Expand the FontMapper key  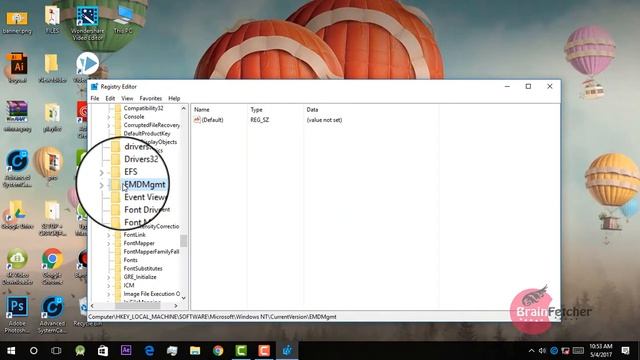point(109,244)
